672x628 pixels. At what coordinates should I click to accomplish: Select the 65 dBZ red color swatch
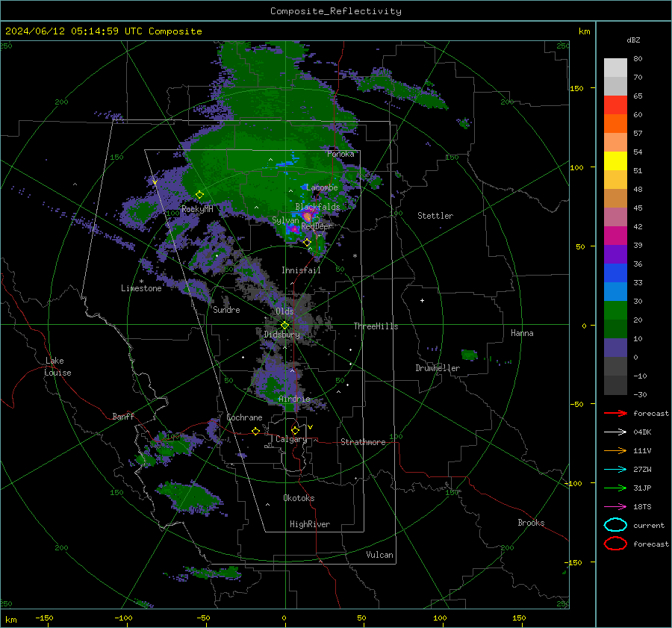pos(615,105)
